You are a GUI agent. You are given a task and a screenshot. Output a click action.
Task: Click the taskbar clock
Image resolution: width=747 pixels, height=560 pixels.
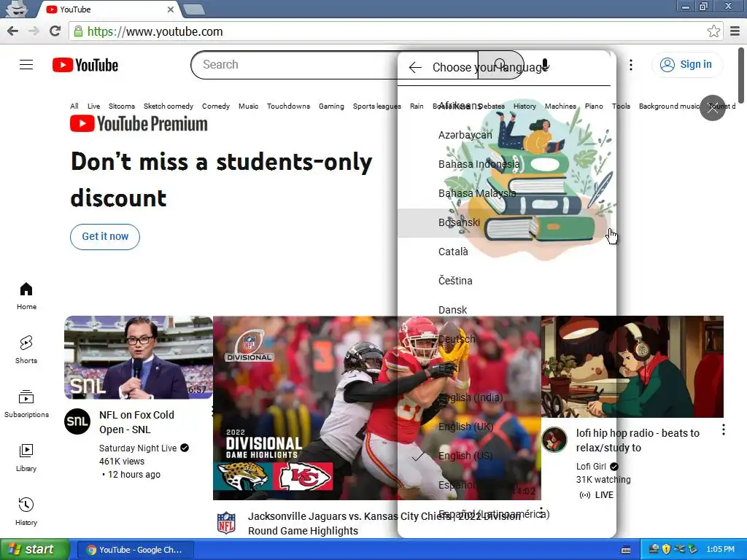click(720, 550)
